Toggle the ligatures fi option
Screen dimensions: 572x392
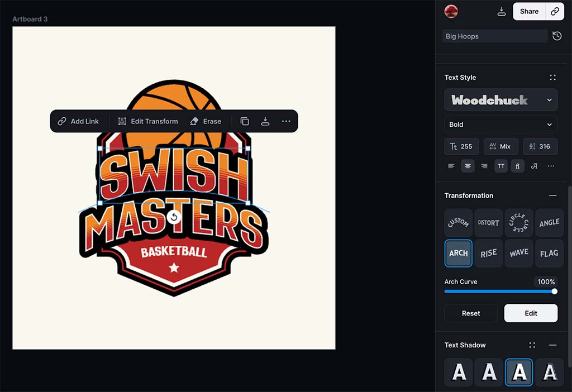click(x=518, y=166)
